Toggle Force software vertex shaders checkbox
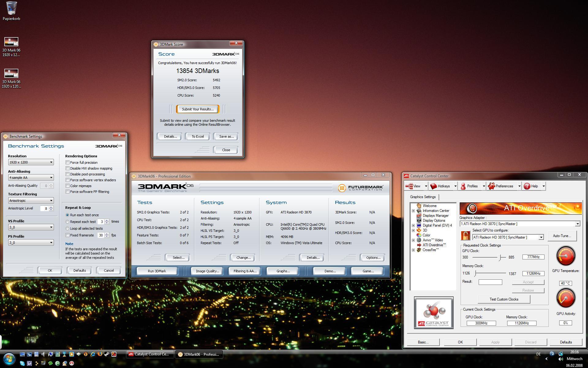The image size is (588, 368). click(67, 180)
